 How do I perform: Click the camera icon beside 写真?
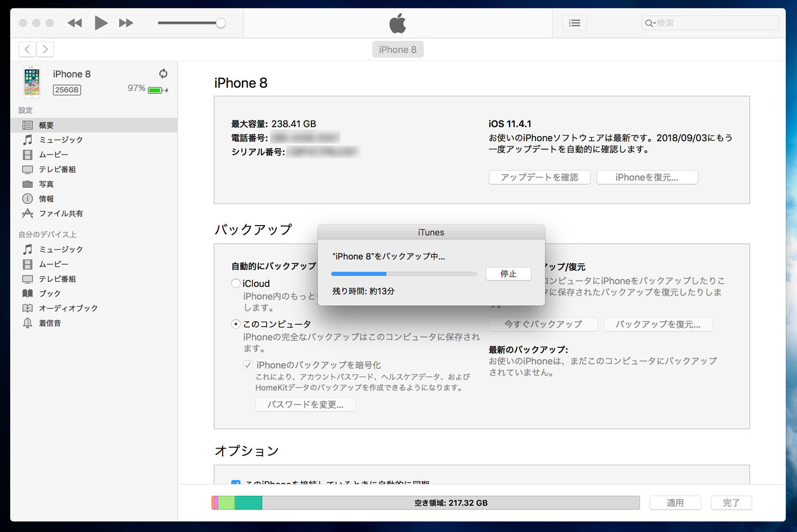28,184
